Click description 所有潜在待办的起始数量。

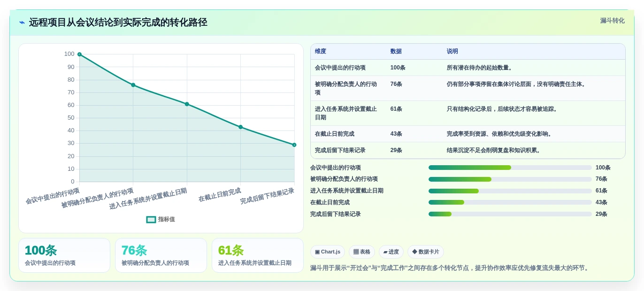click(x=481, y=68)
